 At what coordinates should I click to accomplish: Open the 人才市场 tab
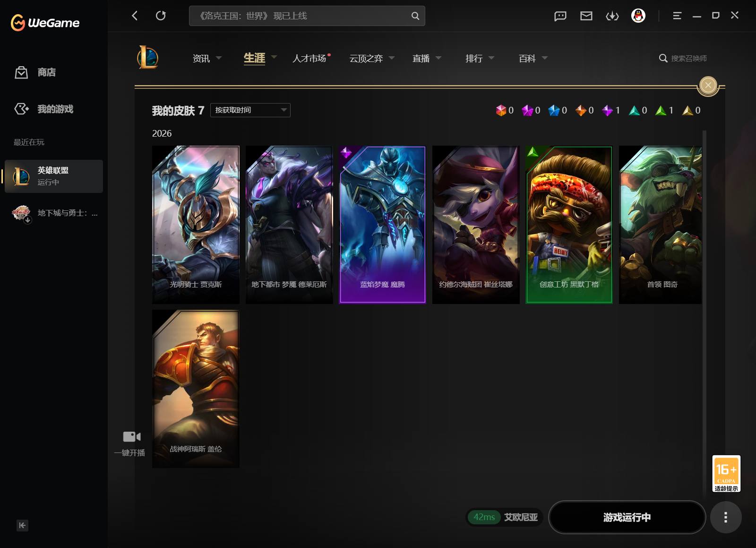309,58
